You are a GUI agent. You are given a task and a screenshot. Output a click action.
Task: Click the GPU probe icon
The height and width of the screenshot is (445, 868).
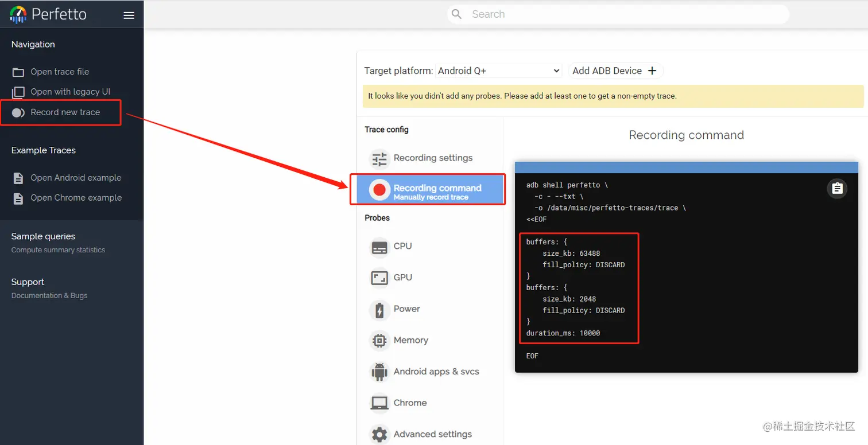pos(379,278)
